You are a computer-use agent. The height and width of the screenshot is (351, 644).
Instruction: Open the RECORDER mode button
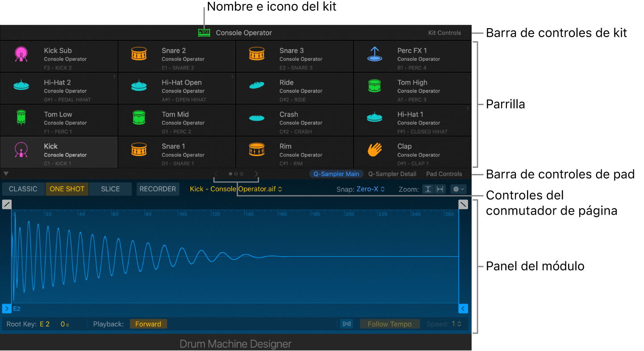click(x=158, y=189)
